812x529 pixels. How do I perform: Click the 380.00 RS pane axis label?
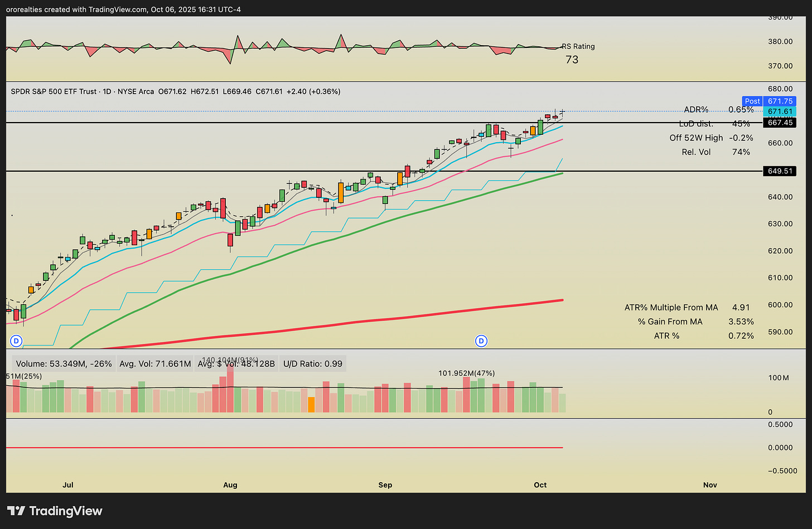pyautogui.click(x=780, y=42)
